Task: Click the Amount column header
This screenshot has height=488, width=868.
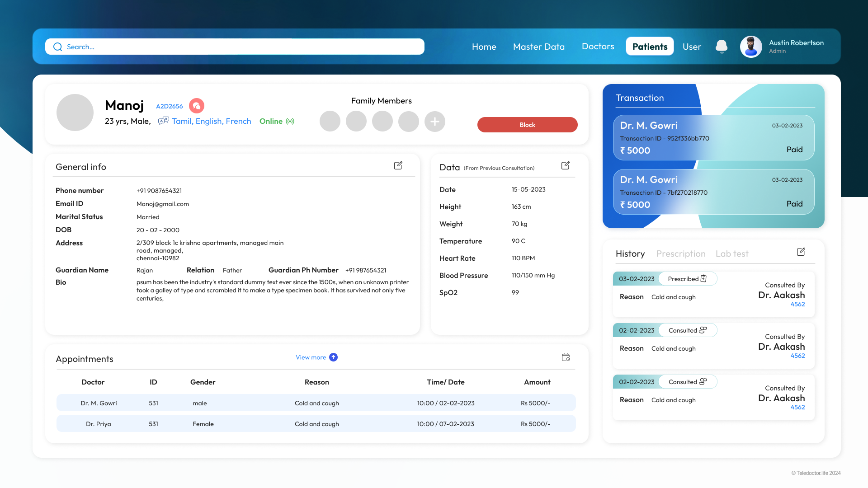Action: tap(537, 382)
